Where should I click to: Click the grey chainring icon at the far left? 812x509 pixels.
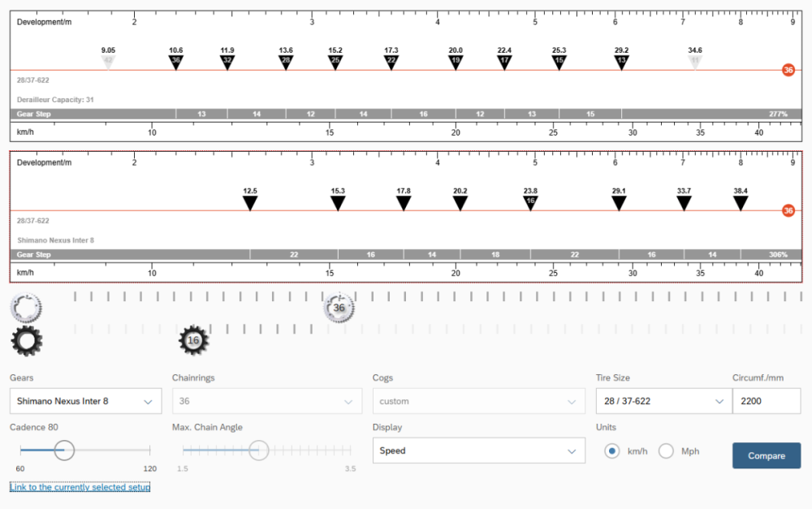tap(25, 308)
